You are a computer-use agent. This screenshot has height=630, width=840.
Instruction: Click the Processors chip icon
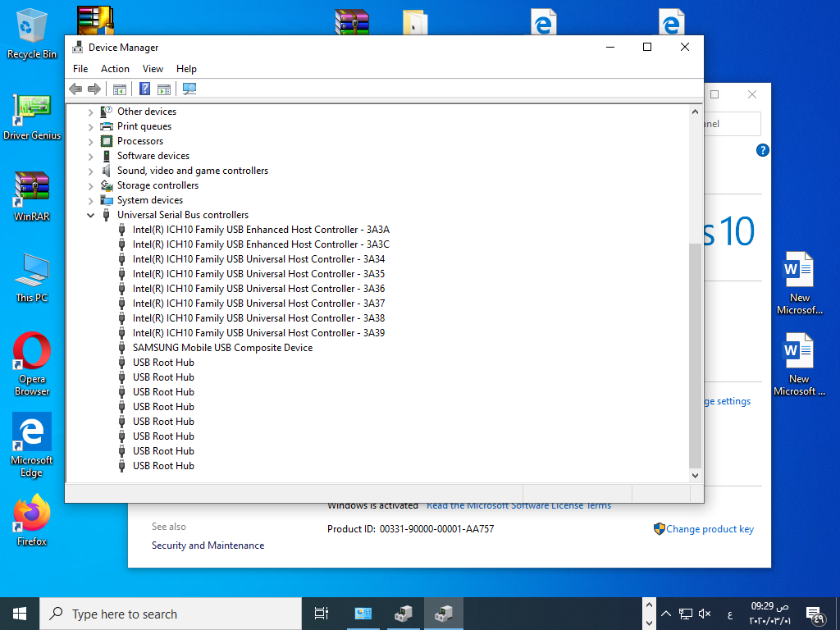(x=107, y=141)
